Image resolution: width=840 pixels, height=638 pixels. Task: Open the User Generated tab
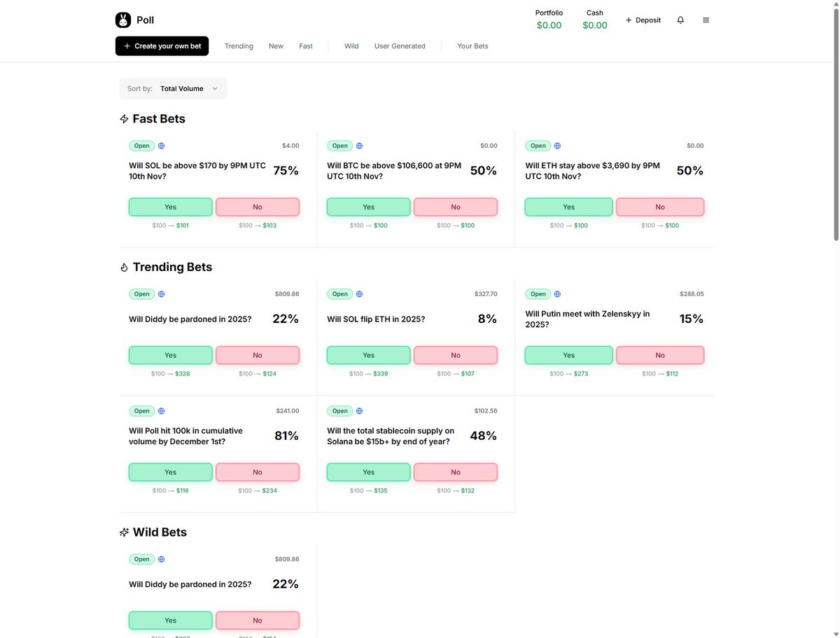(x=400, y=46)
